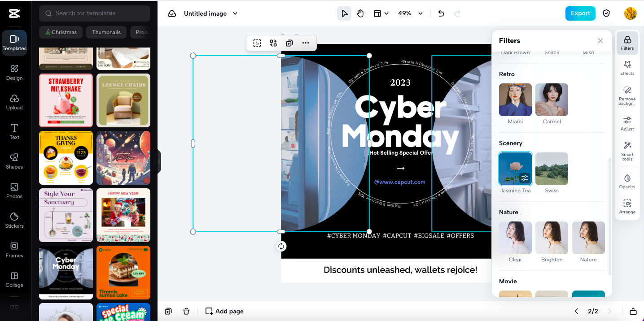Adjust Jasmine Tea filter intensity settings
Image resolution: width=644 pixels, height=321 pixels.
525,178
